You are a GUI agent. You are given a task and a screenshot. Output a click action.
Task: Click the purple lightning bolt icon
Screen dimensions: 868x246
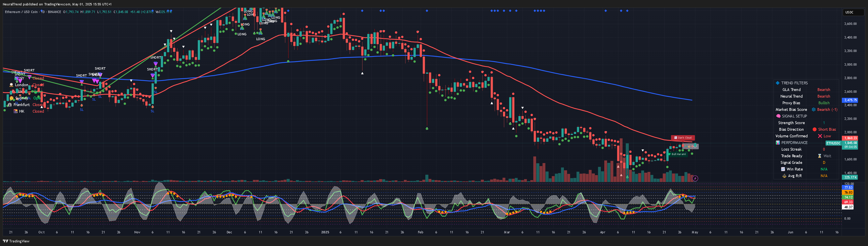(695, 178)
